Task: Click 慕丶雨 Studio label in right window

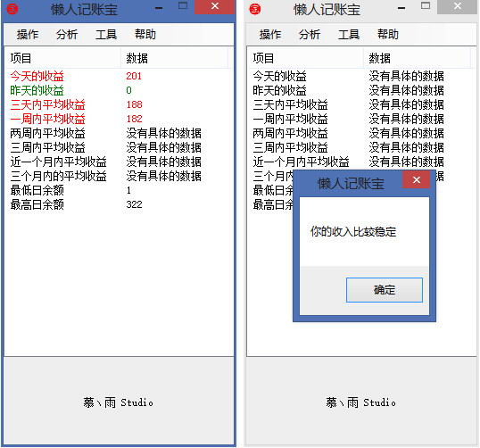Action: tap(360, 402)
